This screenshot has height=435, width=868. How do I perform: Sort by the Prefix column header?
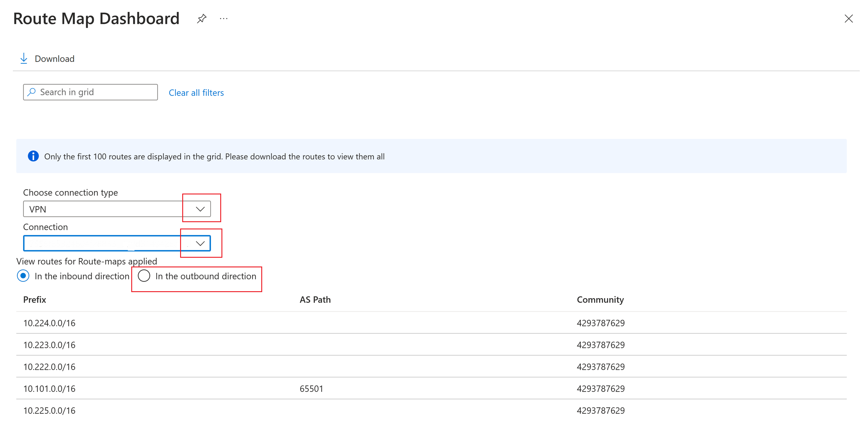point(35,299)
